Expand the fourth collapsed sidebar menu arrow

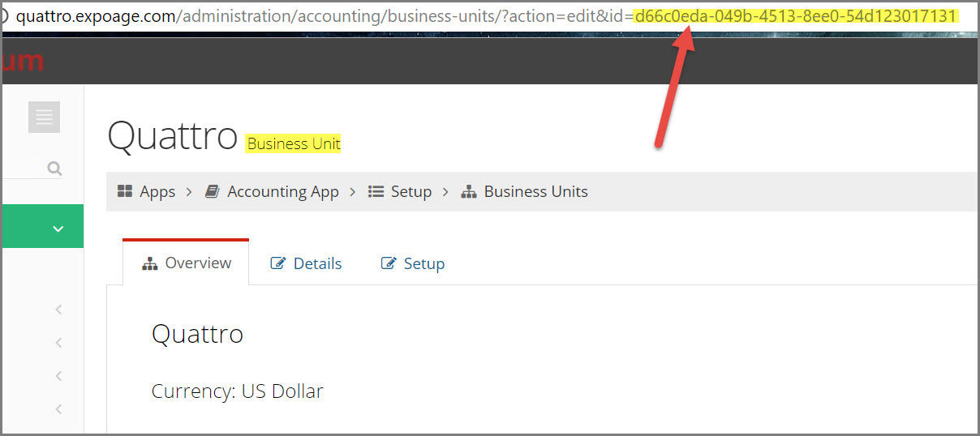pos(58,409)
